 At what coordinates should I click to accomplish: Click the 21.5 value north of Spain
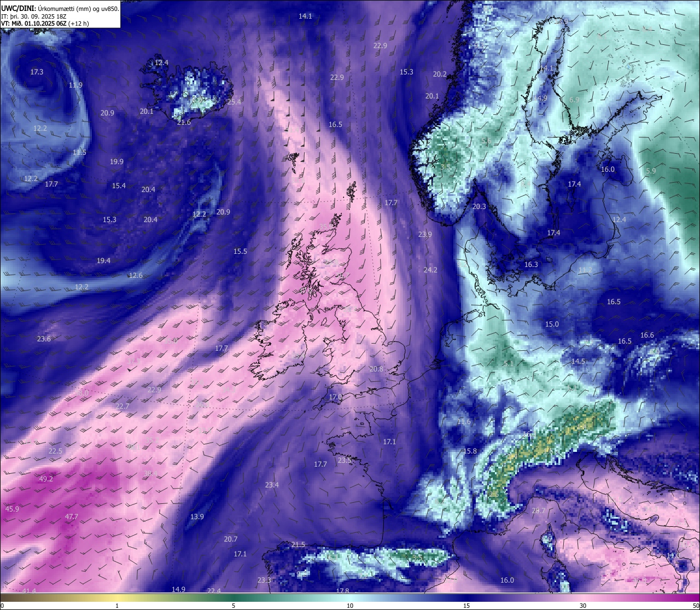tap(298, 544)
